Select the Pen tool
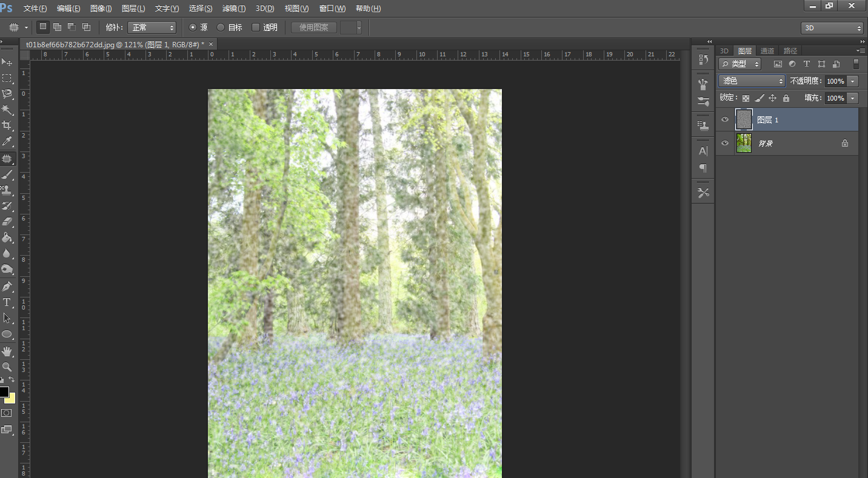Screen dimensions: 868x478 point(7,286)
